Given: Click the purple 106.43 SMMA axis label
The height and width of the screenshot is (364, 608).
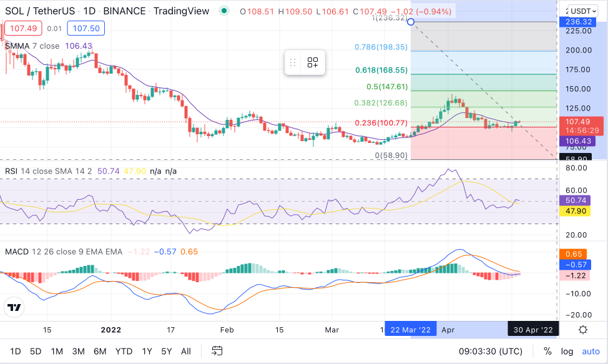Looking at the screenshot, I should click(x=578, y=141).
